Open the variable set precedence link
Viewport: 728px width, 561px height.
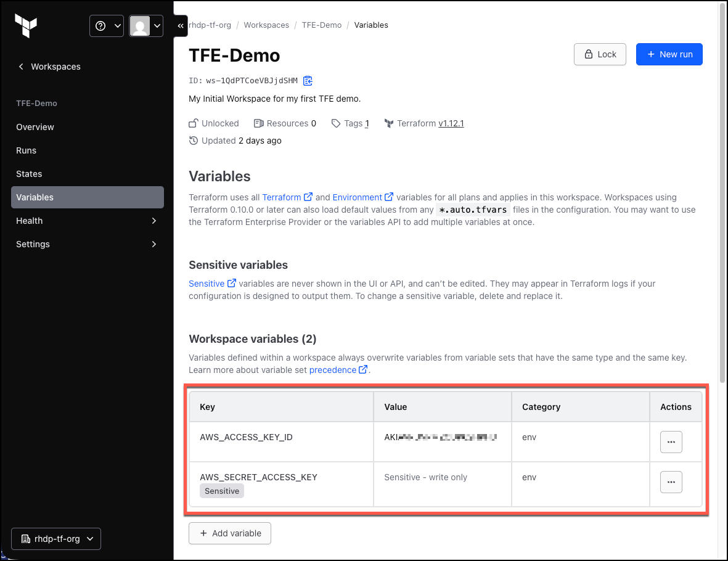click(338, 370)
